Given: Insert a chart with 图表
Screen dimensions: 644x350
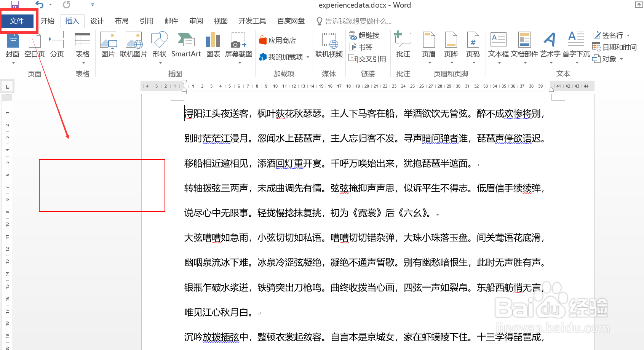Looking at the screenshot, I should (213, 45).
